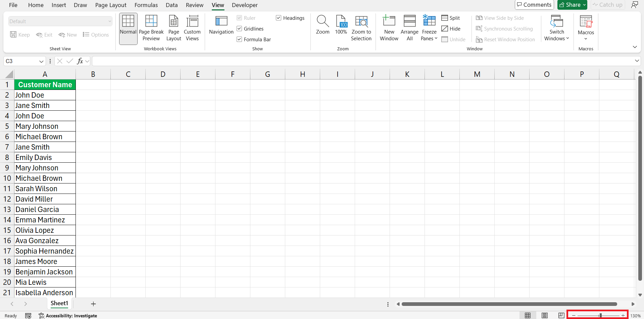Click the vertical scrollbar thumb
Screen dimensions: 644x319
640,178
